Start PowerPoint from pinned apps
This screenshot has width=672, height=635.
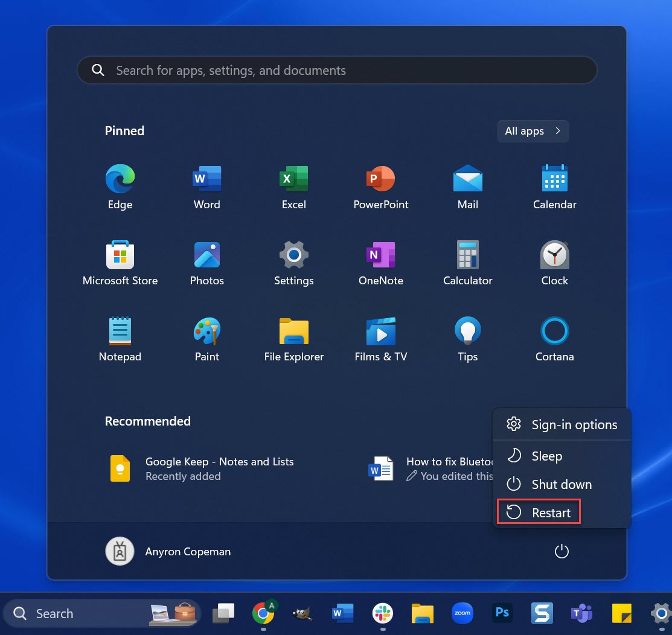coord(380,187)
